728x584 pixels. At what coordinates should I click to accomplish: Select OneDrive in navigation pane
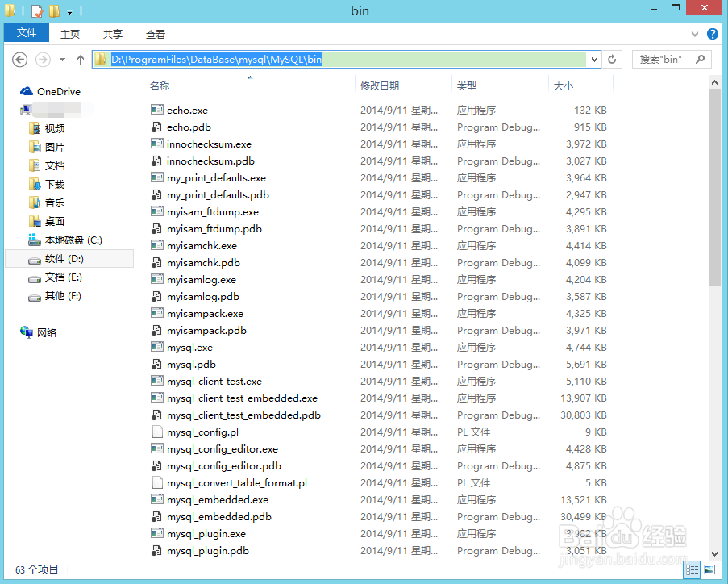tap(51, 91)
